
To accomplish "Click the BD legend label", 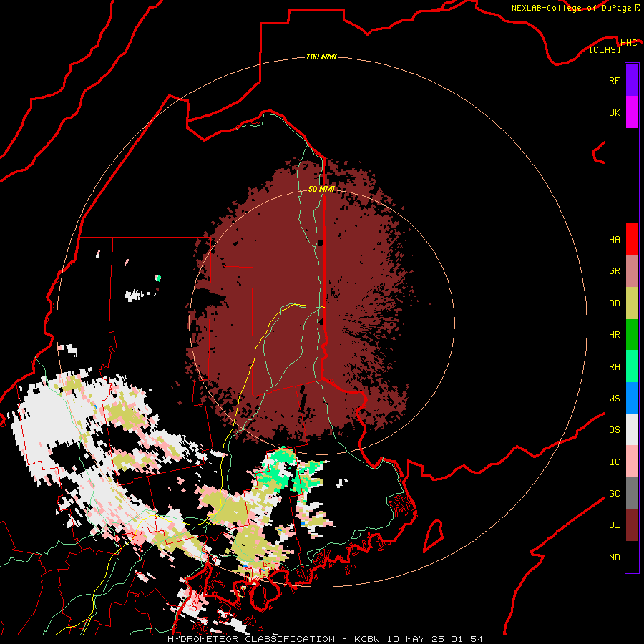I will pos(614,303).
